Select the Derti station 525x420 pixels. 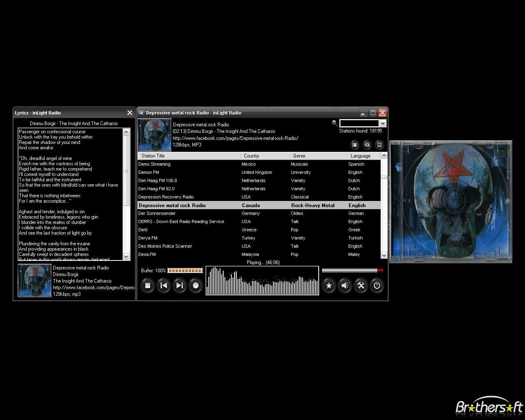click(259, 230)
